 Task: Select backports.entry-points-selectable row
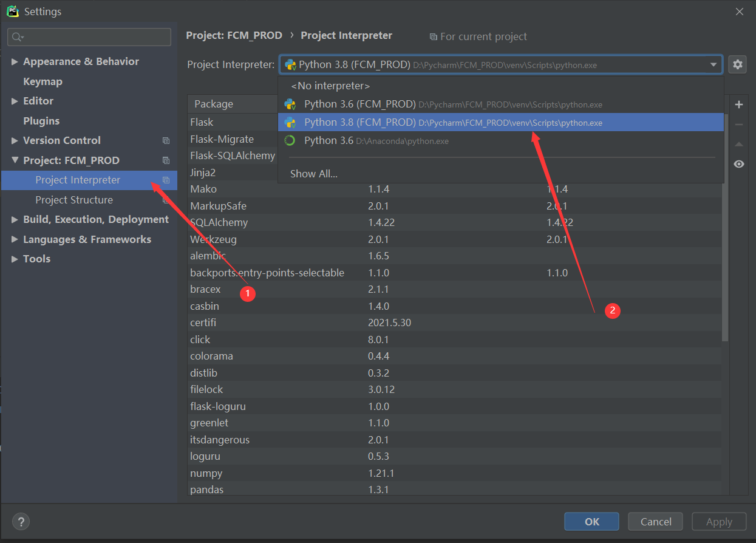tap(454, 273)
